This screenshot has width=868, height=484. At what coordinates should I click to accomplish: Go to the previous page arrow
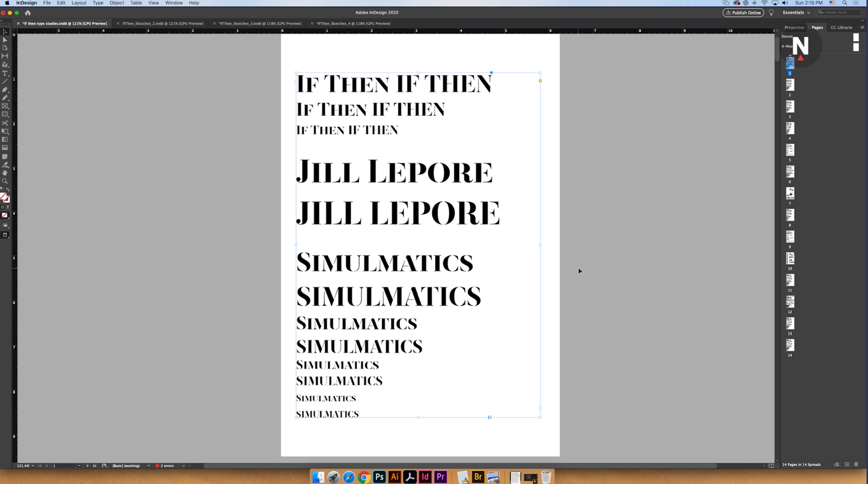[x=47, y=466]
